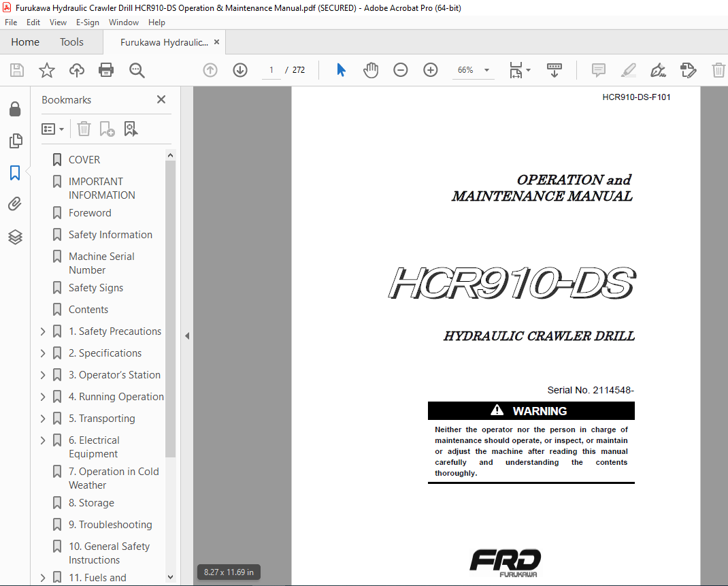Viewport: 728px width, 586px height.
Task: Expand the 1. Safety Precautions bookmark
Action: point(43,331)
